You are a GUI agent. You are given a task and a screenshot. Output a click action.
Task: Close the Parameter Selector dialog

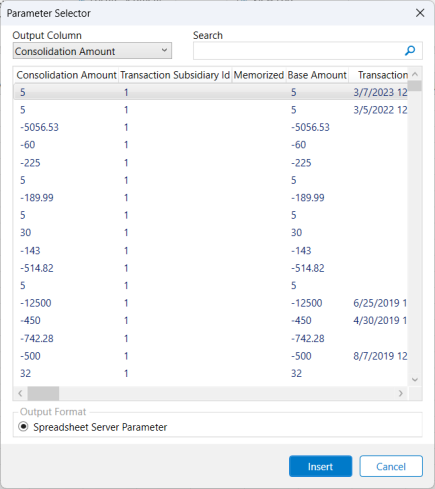(x=420, y=13)
